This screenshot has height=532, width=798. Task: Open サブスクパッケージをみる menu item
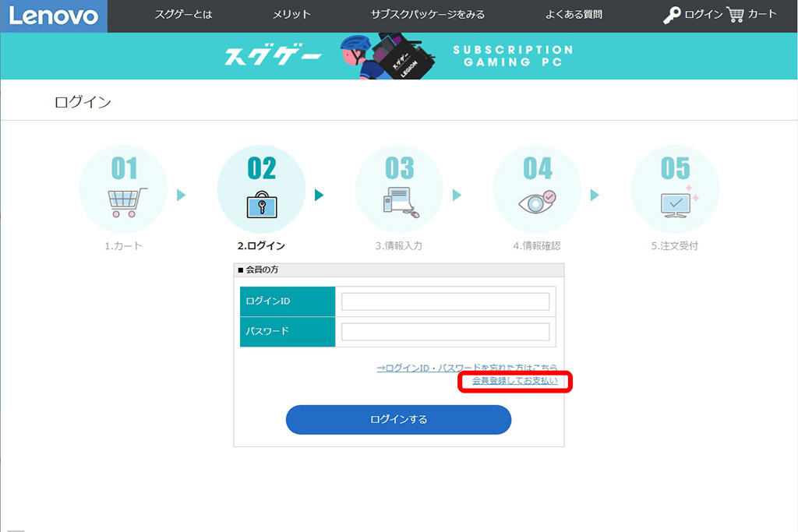tap(428, 14)
